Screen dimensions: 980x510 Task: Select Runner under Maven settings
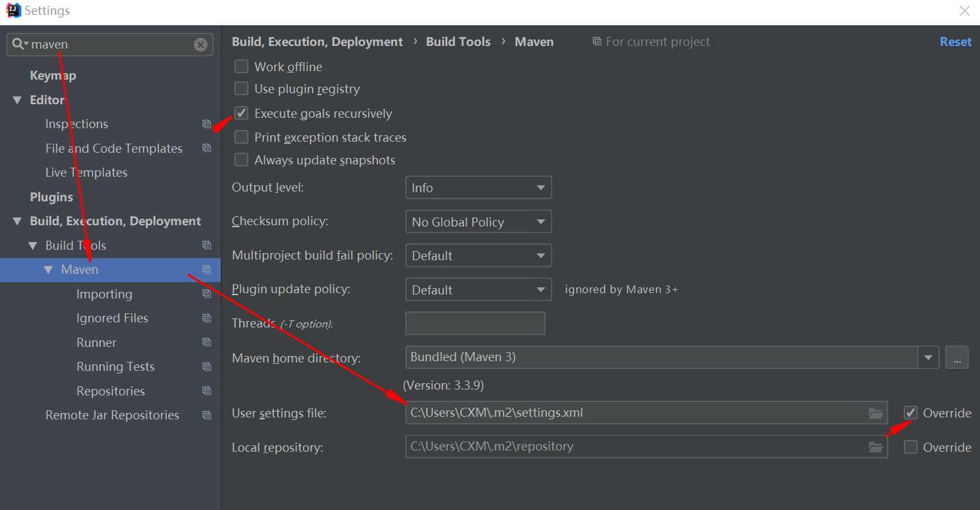96,342
